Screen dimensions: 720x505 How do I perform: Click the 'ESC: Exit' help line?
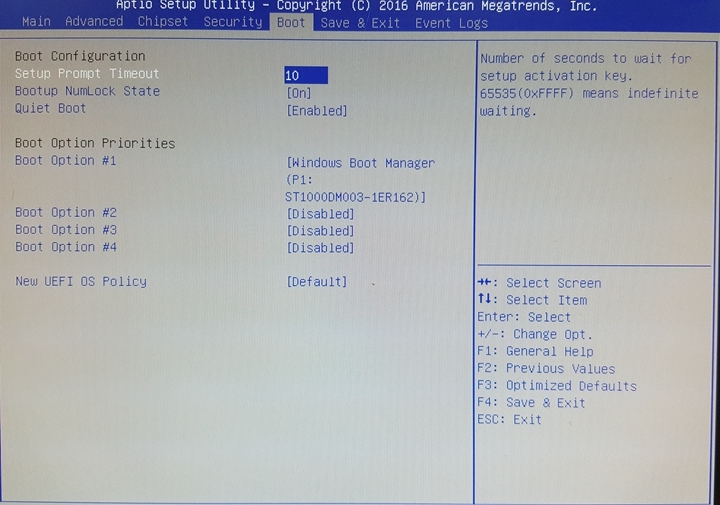(x=509, y=420)
